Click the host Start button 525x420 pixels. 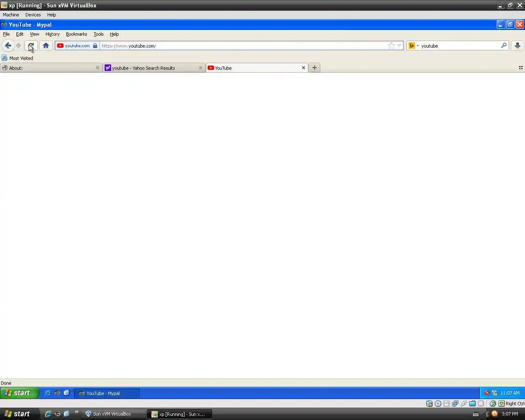[x=20, y=414]
